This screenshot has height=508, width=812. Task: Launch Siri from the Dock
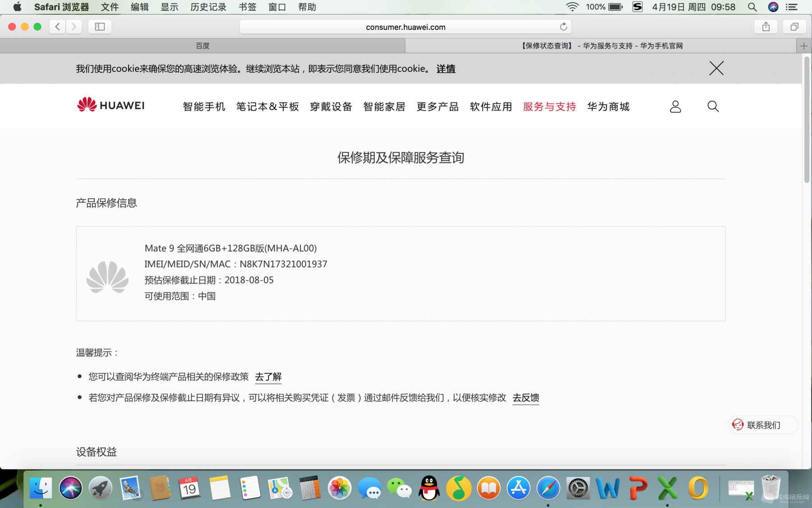(70, 488)
